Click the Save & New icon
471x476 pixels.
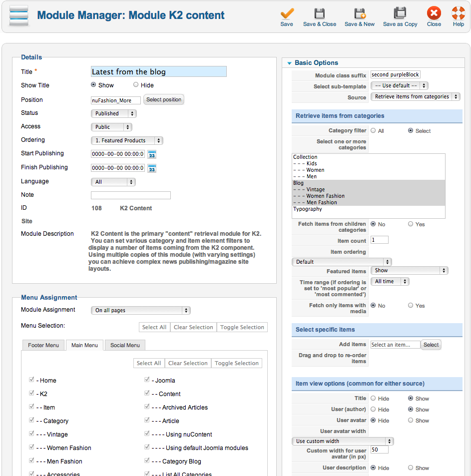360,13
